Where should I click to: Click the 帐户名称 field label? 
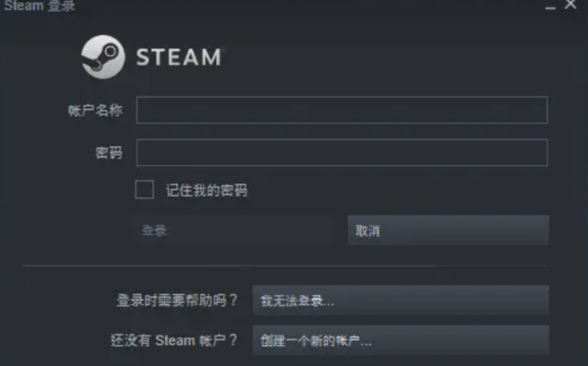point(96,110)
